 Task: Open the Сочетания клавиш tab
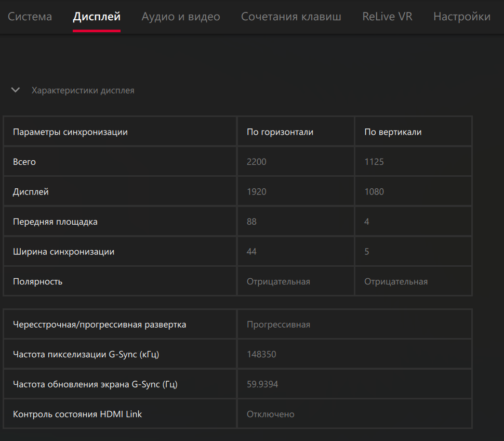point(291,17)
